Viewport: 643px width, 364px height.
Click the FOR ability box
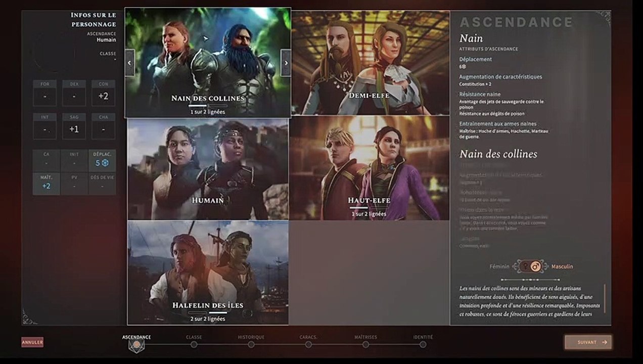[x=44, y=93]
